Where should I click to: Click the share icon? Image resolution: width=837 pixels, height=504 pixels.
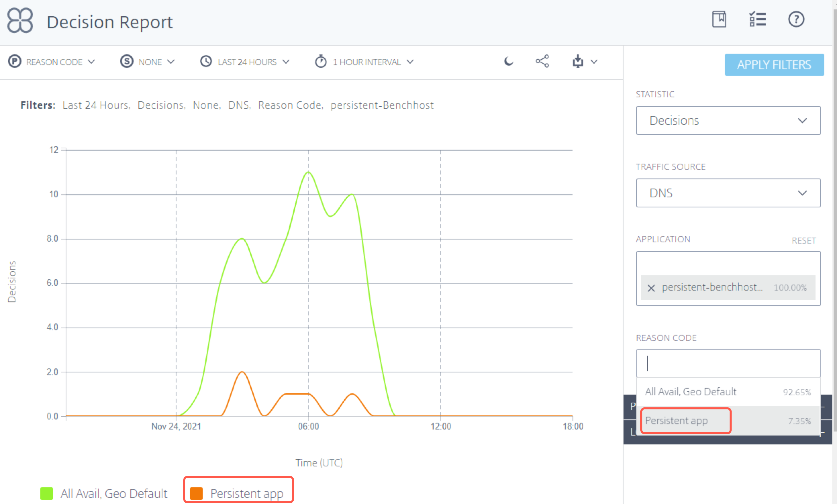tap(541, 62)
